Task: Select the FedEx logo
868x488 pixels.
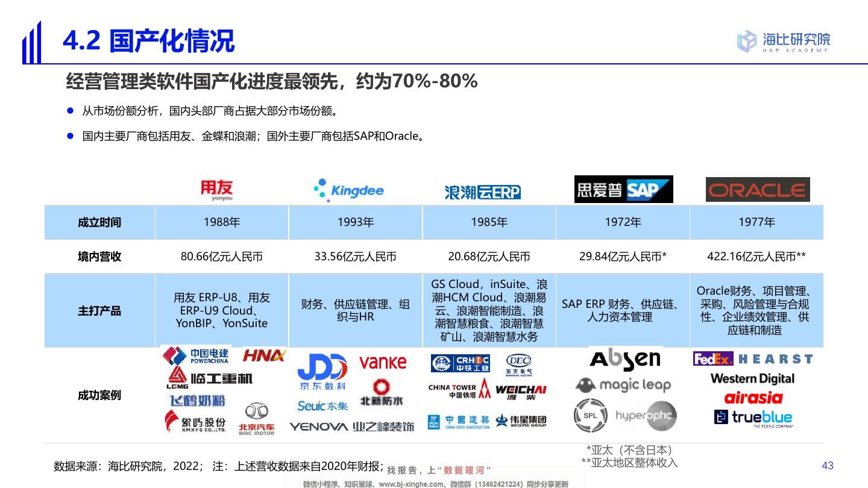Action: click(713, 359)
